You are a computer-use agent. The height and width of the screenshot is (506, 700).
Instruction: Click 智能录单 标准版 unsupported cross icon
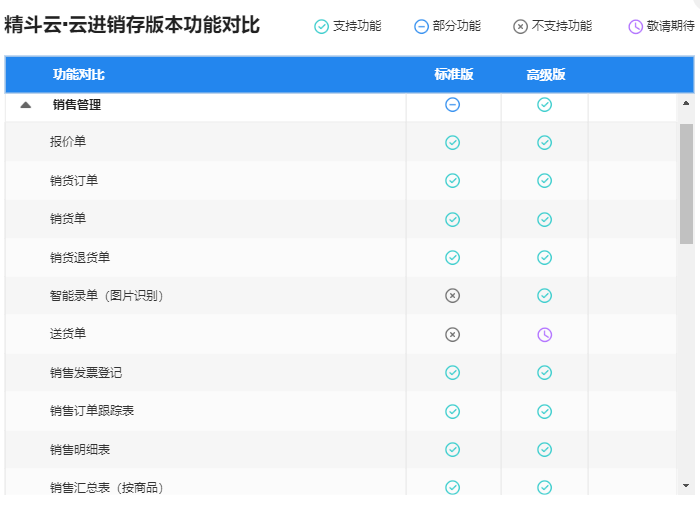(x=452, y=295)
